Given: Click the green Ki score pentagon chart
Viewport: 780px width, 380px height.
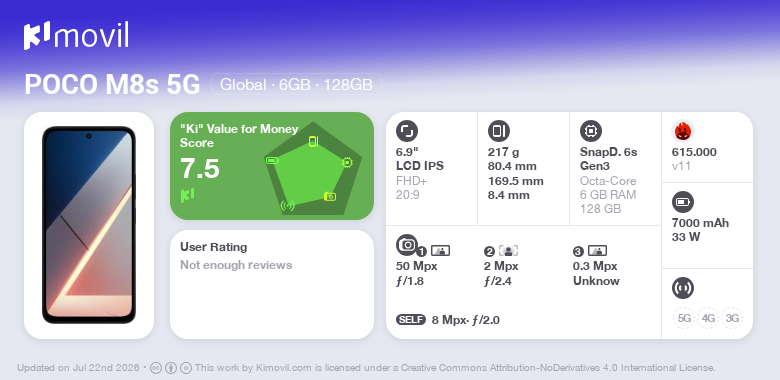Looking at the screenshot, I should coord(313,169).
